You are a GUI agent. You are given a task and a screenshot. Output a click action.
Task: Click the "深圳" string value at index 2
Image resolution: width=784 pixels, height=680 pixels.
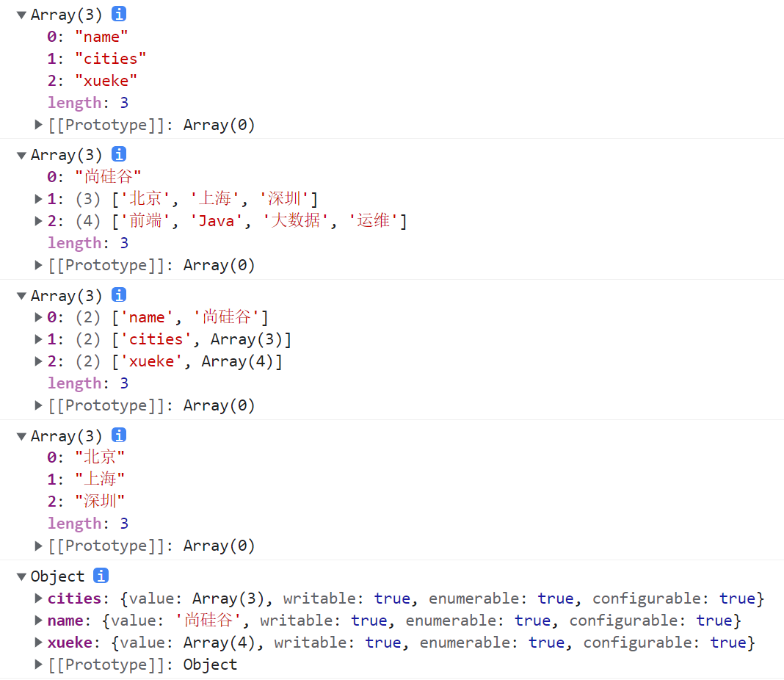click(100, 502)
